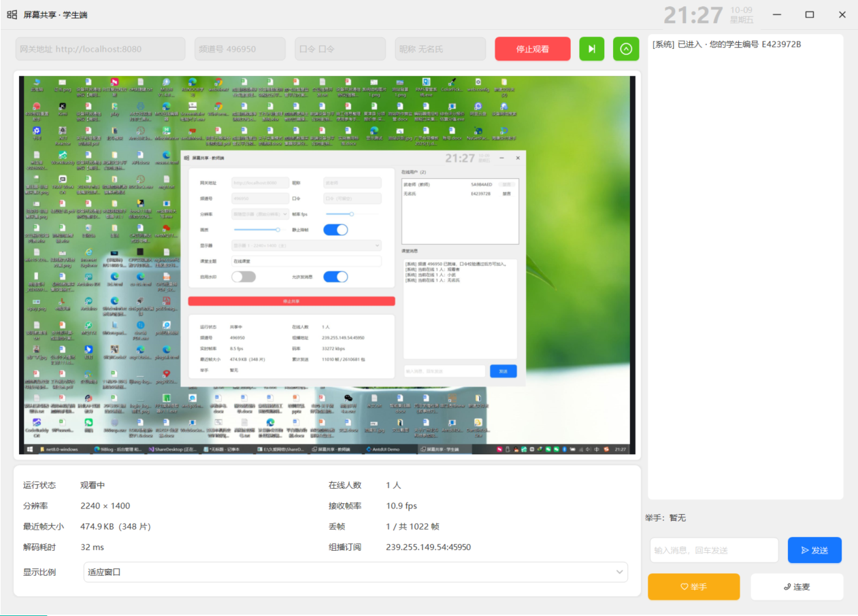
Task: Click the 网关地址 field in the student window
Action: pos(100,49)
